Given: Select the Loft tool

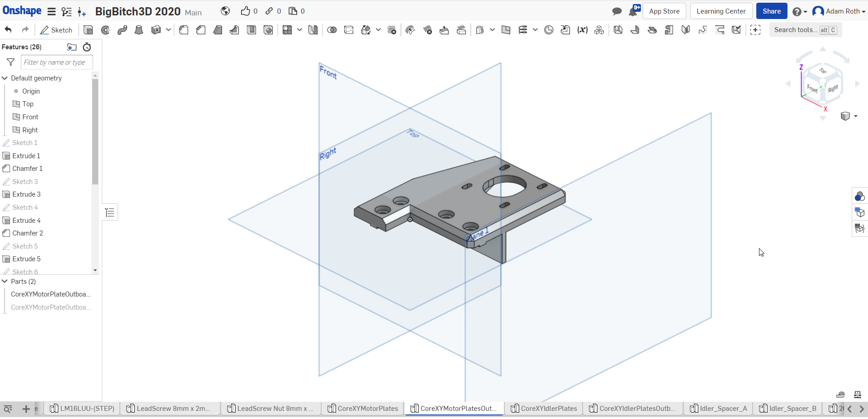Looking at the screenshot, I should click(139, 30).
